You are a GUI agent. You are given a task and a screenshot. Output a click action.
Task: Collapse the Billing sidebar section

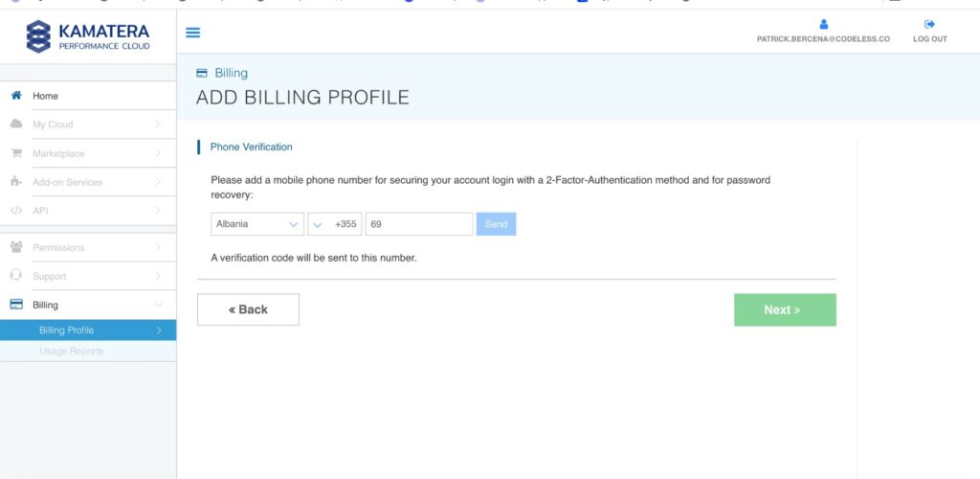click(88, 305)
